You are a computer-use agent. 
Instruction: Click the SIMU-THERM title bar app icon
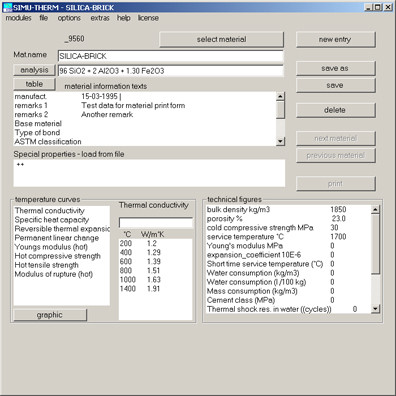7,7
